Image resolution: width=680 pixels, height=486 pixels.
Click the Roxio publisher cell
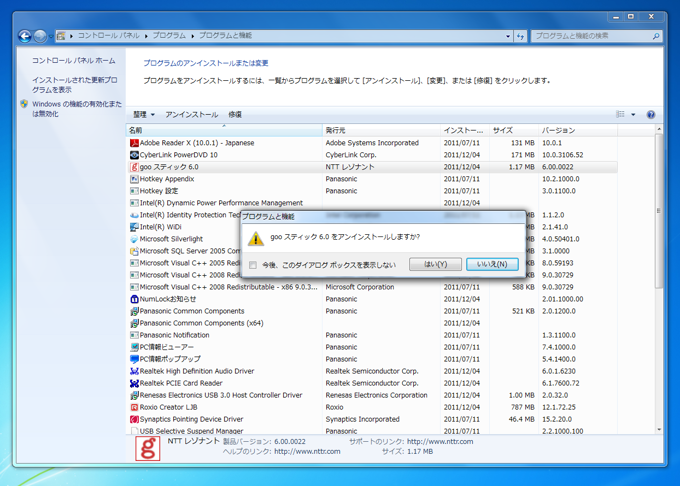pyautogui.click(x=334, y=408)
